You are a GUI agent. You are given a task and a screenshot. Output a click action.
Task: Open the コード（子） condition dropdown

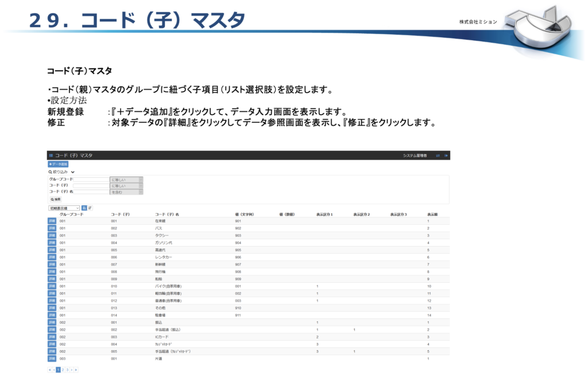click(x=126, y=186)
